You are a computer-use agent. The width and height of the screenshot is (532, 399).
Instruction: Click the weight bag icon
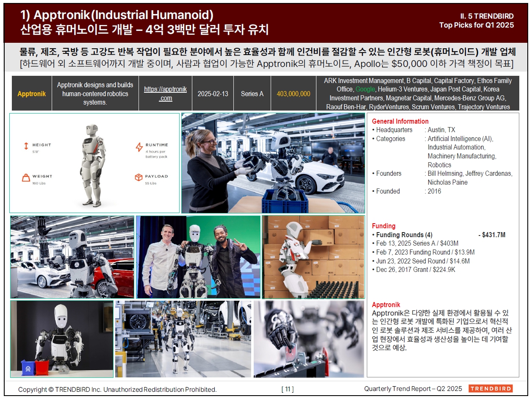tap(25, 178)
